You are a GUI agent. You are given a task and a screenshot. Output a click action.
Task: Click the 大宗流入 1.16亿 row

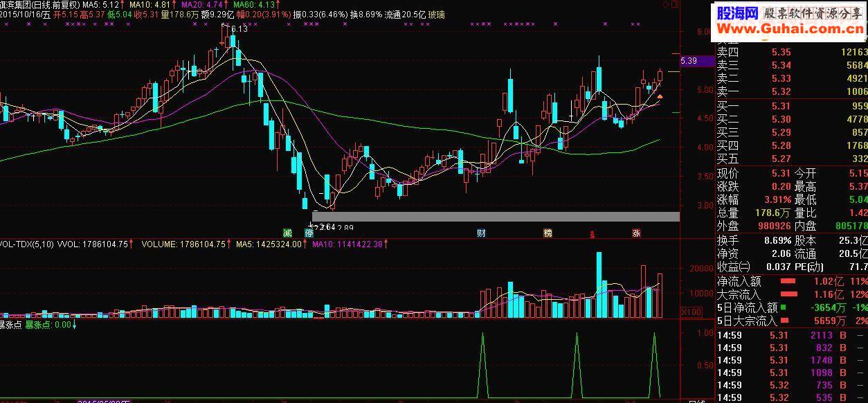[791, 294]
